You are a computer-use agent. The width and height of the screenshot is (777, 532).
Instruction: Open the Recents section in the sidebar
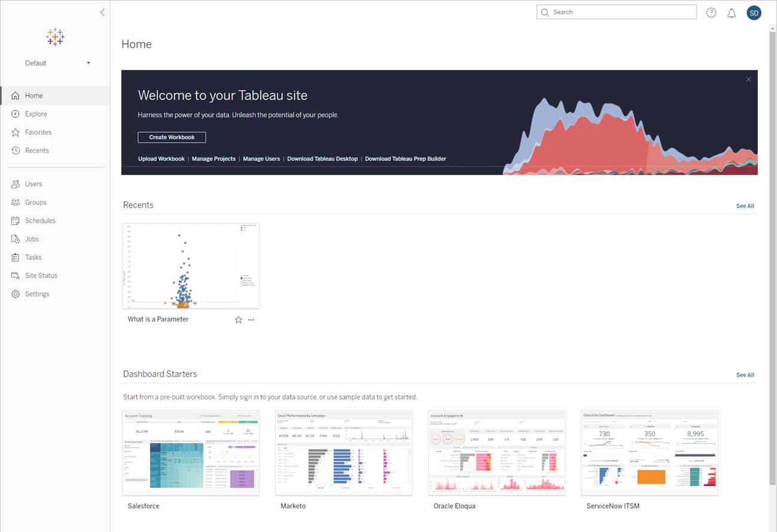[x=36, y=150]
